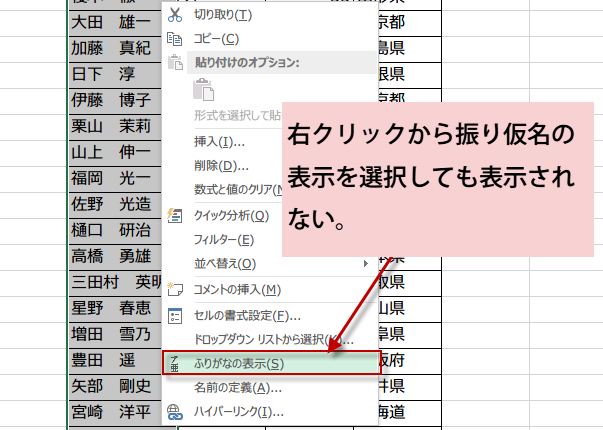Click the furigana display icon

(175, 363)
